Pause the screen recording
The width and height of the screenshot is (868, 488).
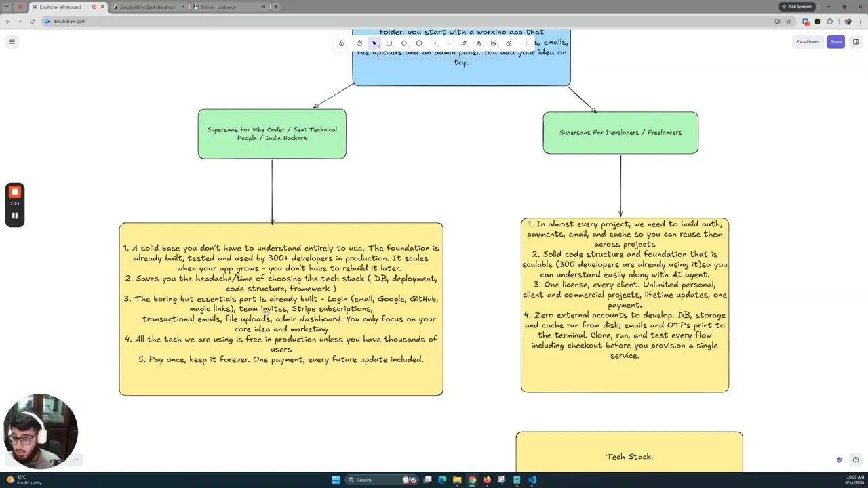[x=14, y=216]
